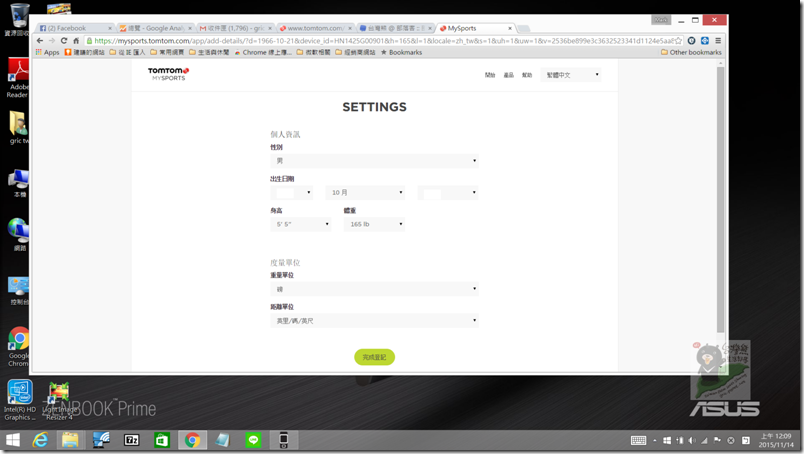804x454 pixels.
Task: Switch to Chrome in the taskbar
Action: 193,440
